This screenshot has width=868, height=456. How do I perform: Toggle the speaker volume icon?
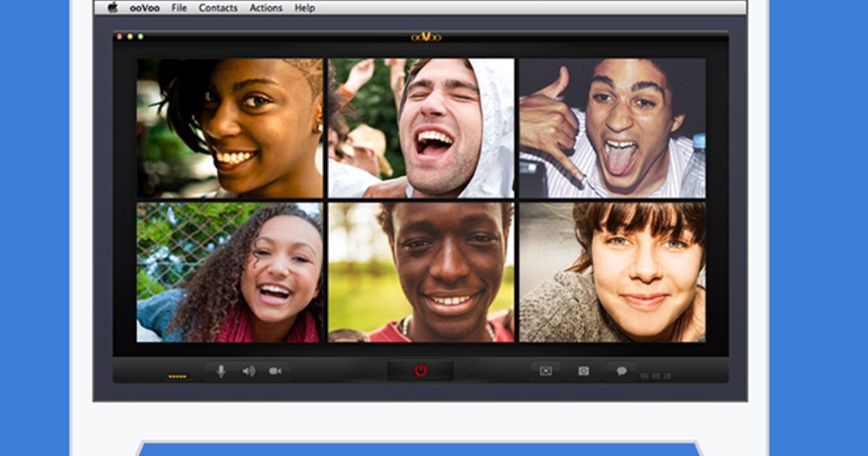[248, 371]
